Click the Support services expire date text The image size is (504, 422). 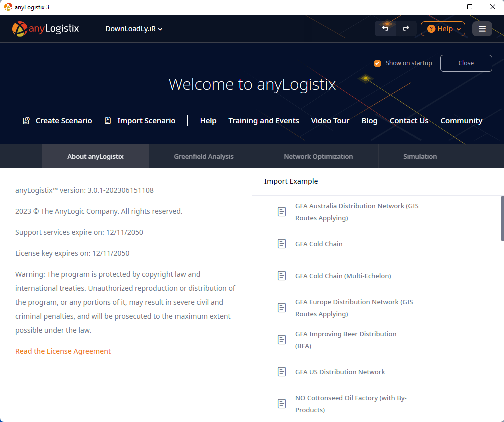tap(79, 232)
